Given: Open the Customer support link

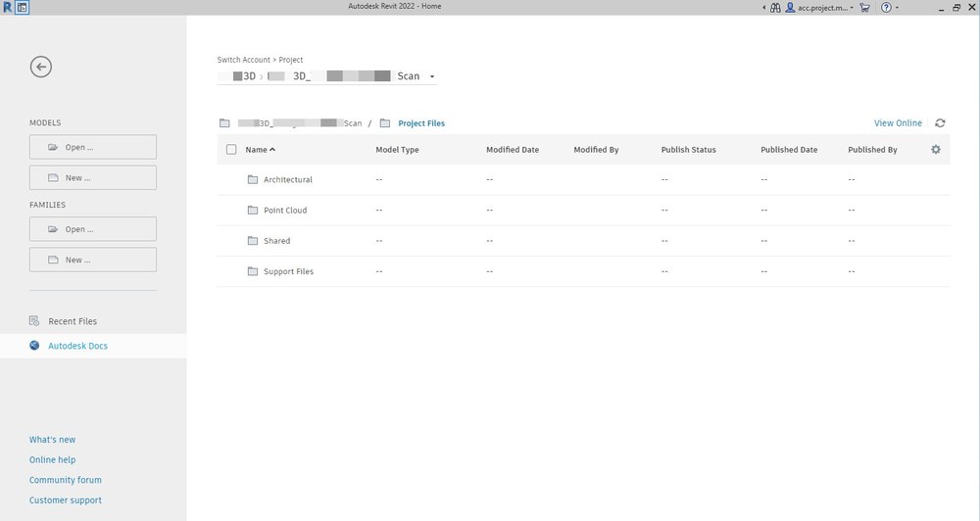Looking at the screenshot, I should 66,499.
